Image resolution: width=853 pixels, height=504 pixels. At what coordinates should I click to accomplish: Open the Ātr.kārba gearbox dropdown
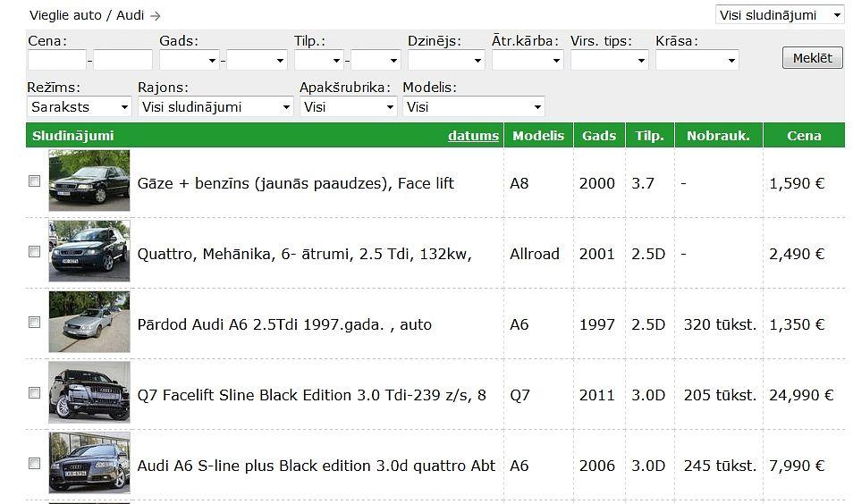[x=528, y=60]
